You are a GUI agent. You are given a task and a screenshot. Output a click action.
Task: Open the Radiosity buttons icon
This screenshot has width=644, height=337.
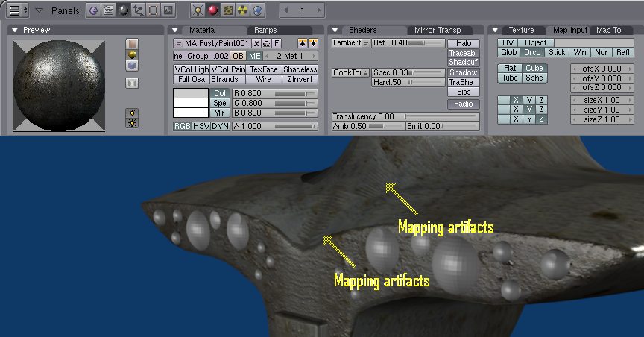[242, 10]
